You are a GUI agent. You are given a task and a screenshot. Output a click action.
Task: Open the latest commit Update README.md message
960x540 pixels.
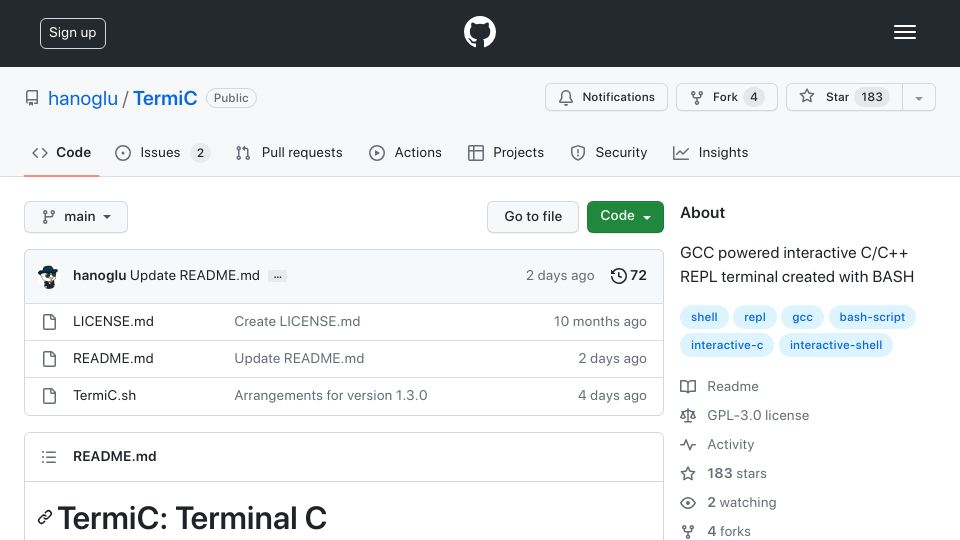tap(195, 276)
